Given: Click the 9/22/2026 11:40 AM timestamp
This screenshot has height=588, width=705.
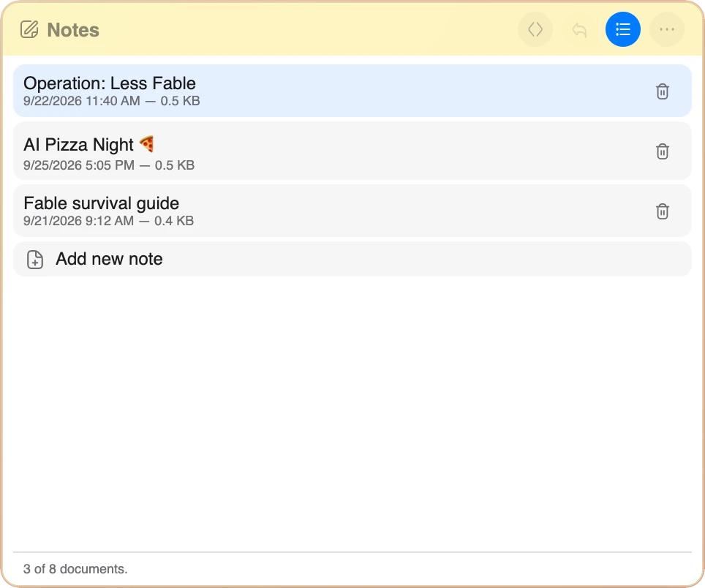Looking at the screenshot, I should pyautogui.click(x=82, y=101).
